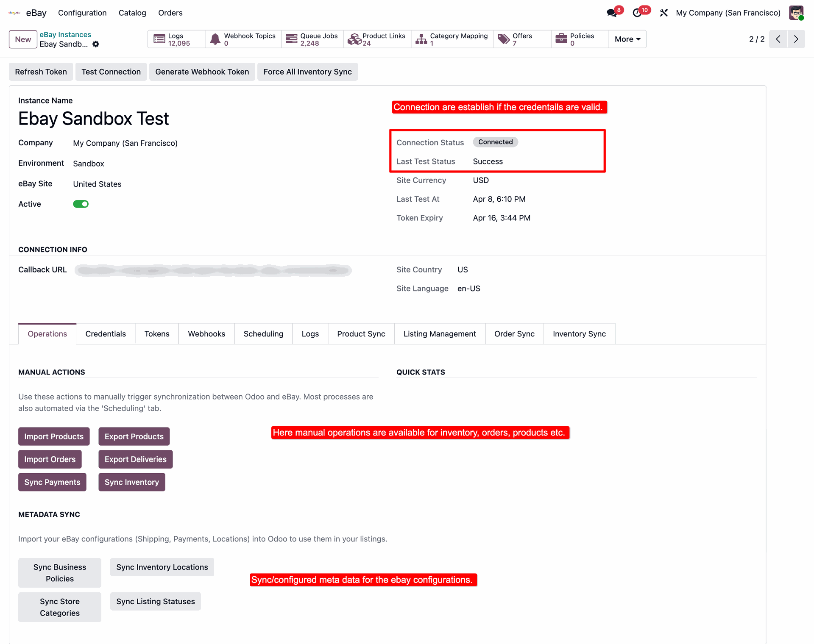The image size is (814, 644).
Task: Open the messages conversation icon
Action: (x=612, y=13)
